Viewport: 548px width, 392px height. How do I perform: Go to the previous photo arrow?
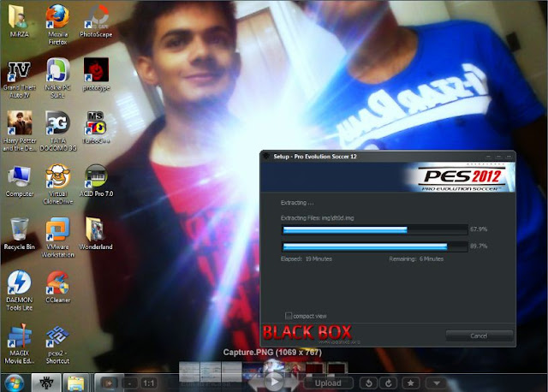coord(255,383)
